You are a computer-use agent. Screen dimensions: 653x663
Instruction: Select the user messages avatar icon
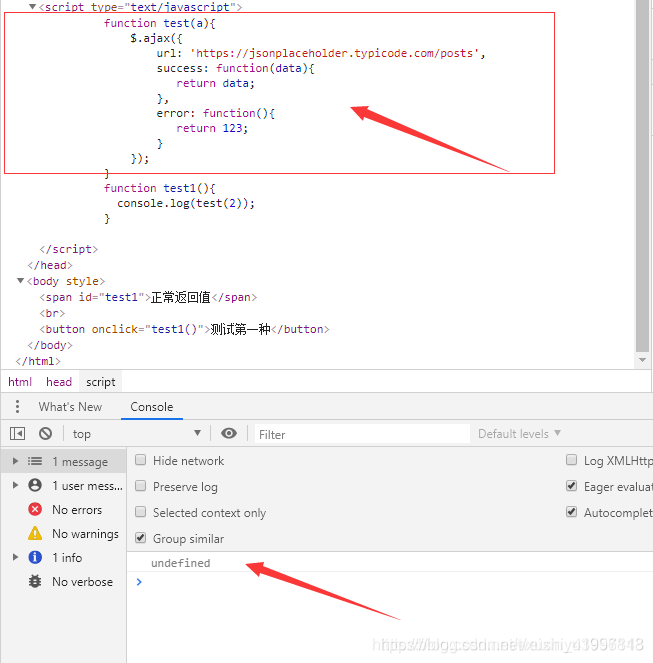35,485
